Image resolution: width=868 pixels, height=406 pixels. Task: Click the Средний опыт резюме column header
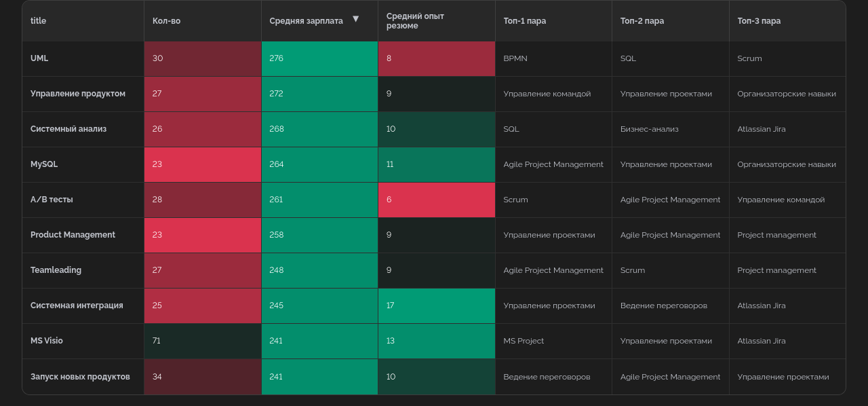tap(415, 21)
